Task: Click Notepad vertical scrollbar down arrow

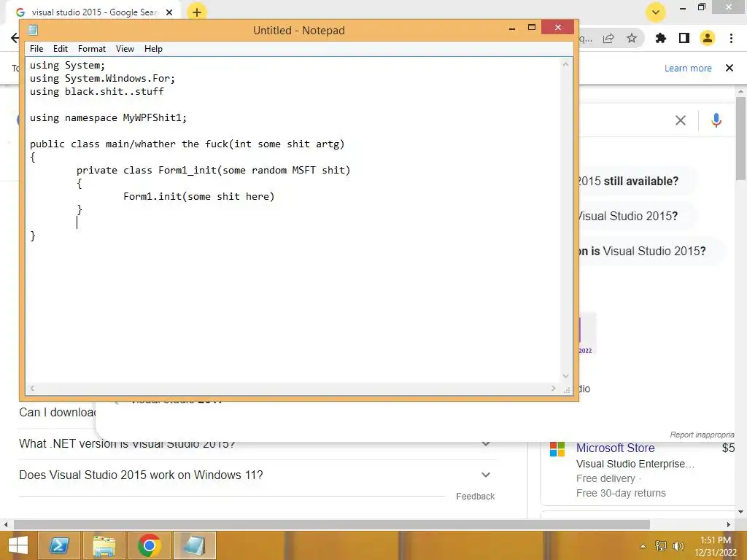Action: click(565, 376)
